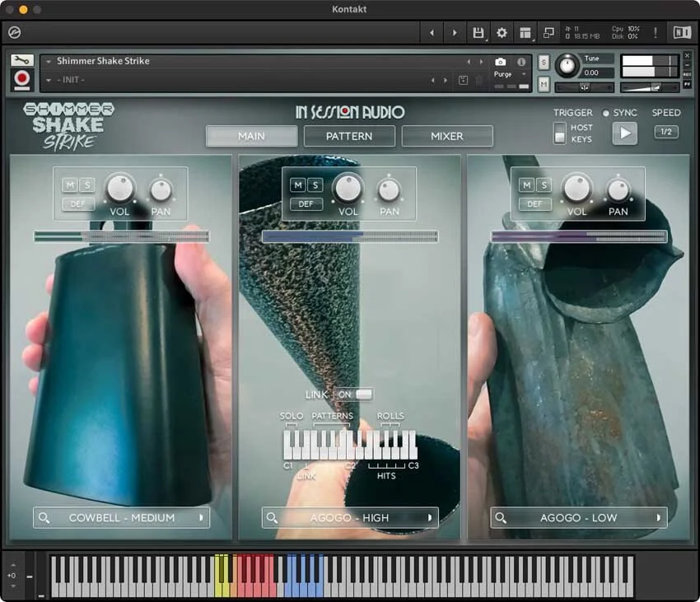700x602 pixels.
Task: Reset Cowbell Medium with DEF button
Action: (78, 204)
